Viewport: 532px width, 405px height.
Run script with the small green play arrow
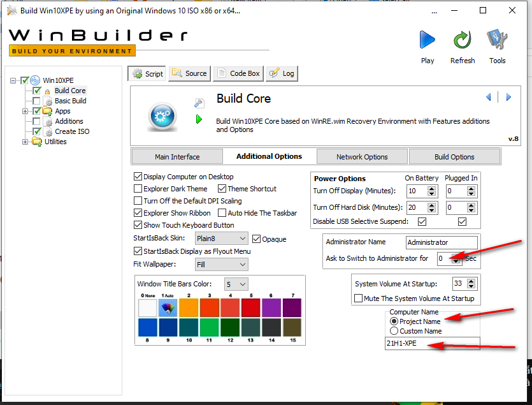pyautogui.click(x=199, y=119)
